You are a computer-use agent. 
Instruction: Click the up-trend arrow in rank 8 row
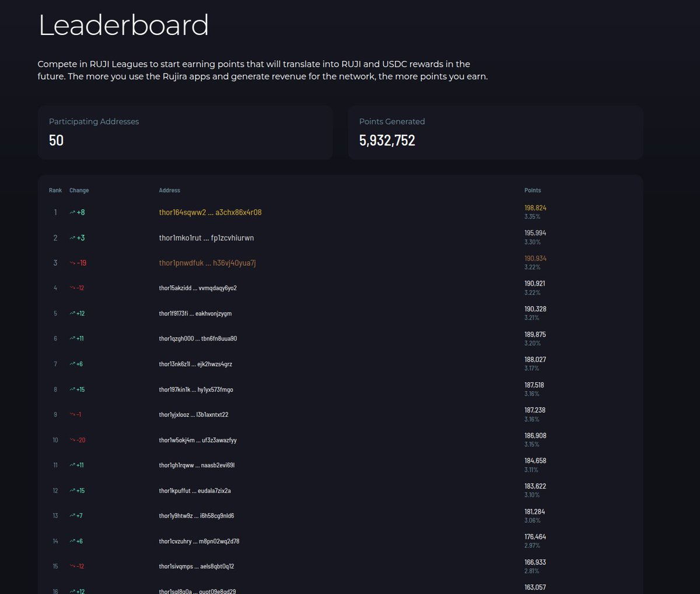point(72,389)
